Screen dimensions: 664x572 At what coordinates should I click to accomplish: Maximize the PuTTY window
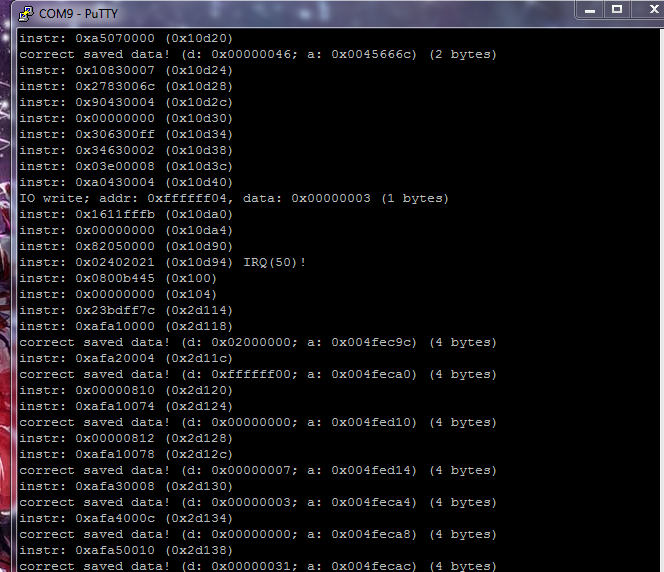(x=617, y=9)
